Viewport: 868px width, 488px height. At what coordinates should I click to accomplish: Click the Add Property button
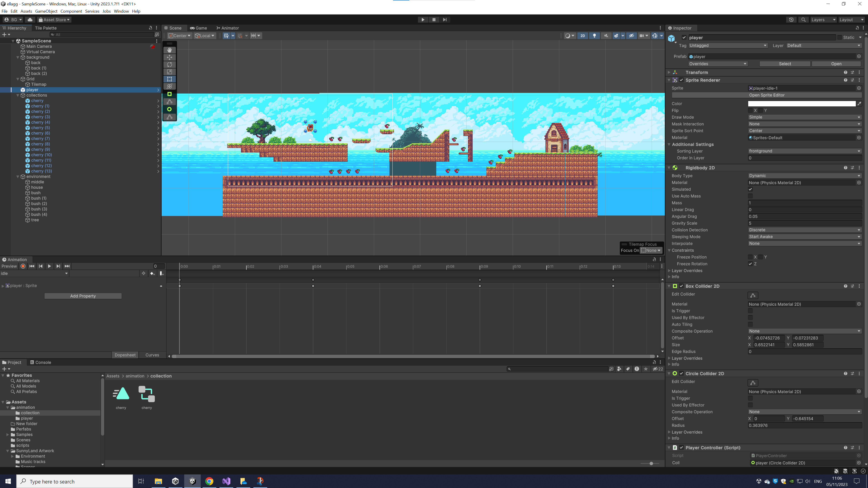tap(83, 296)
